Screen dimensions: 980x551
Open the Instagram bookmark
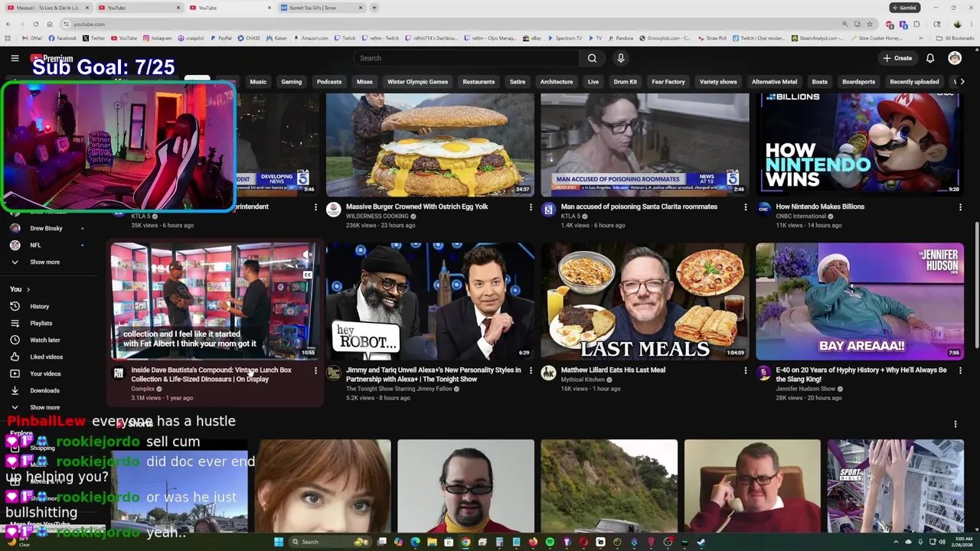click(x=157, y=37)
